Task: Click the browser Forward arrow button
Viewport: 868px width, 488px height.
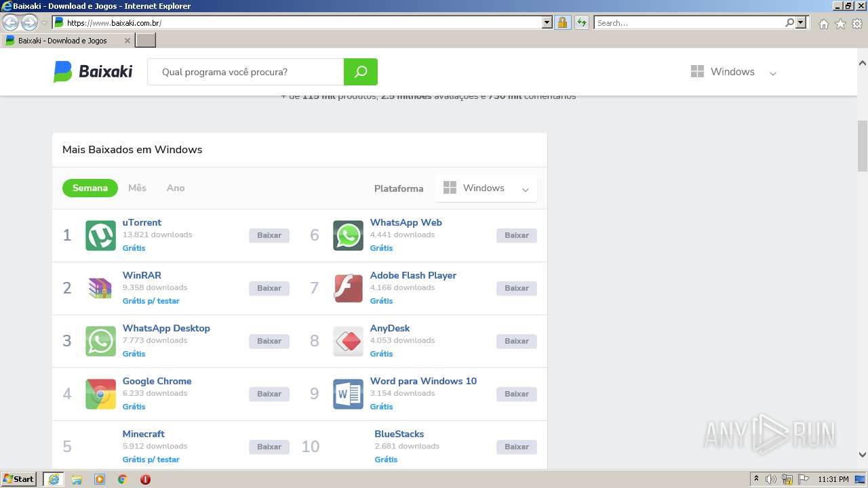Action: 29,23
